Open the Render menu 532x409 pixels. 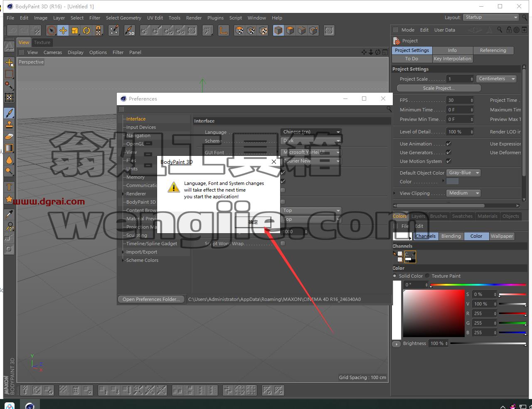(194, 18)
